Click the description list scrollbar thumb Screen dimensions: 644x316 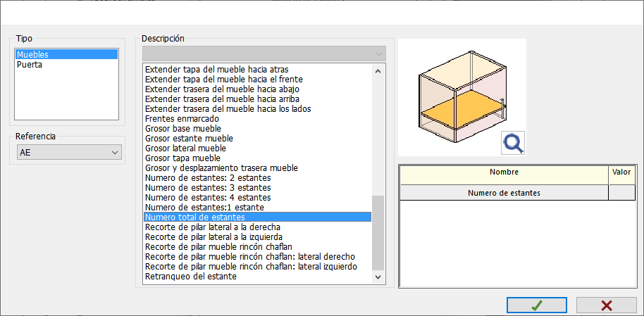378,233
